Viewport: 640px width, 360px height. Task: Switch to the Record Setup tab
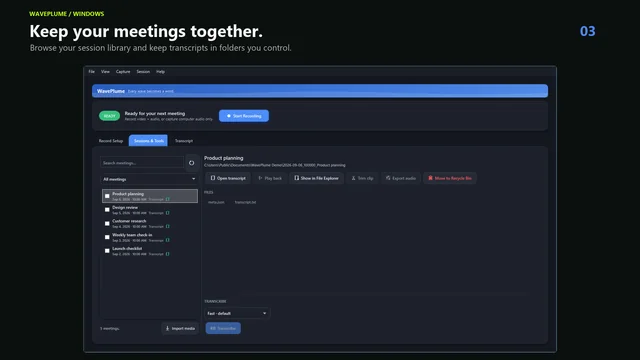click(111, 141)
